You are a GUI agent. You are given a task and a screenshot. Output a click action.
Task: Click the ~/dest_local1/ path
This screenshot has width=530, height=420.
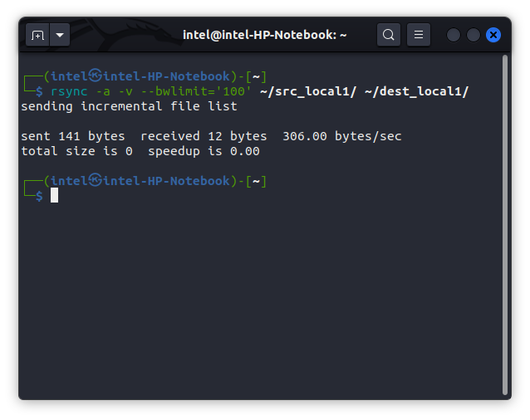[x=416, y=91]
